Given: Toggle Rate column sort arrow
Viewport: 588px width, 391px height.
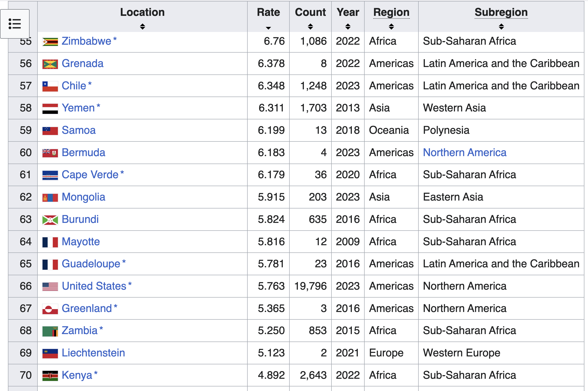Looking at the screenshot, I should (268, 28).
